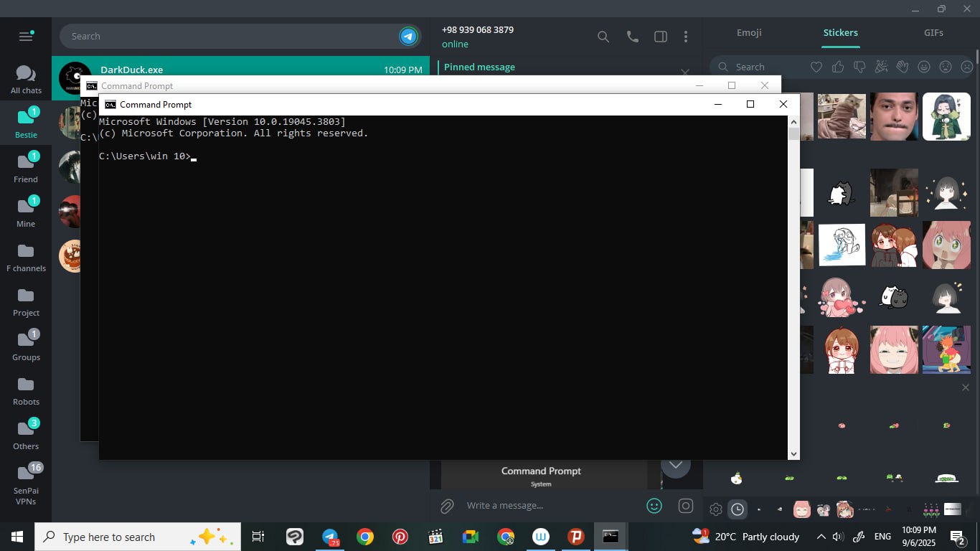Image resolution: width=980 pixels, height=551 pixels.
Task: Start a voice call with contact
Action: [x=632, y=37]
